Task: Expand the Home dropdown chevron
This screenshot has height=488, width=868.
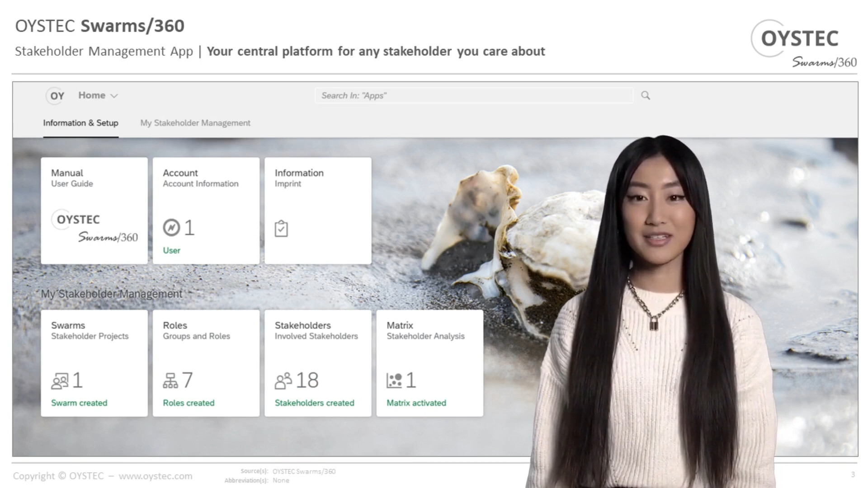Action: 114,96
